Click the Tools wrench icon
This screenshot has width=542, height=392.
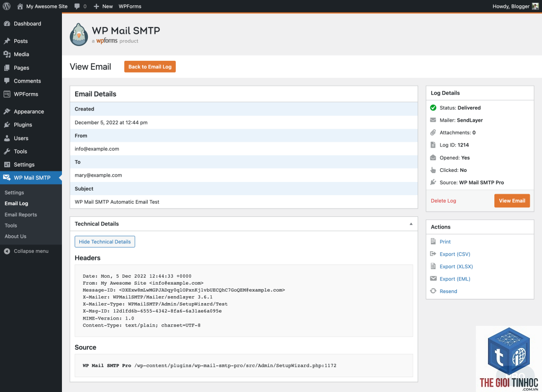coord(7,151)
